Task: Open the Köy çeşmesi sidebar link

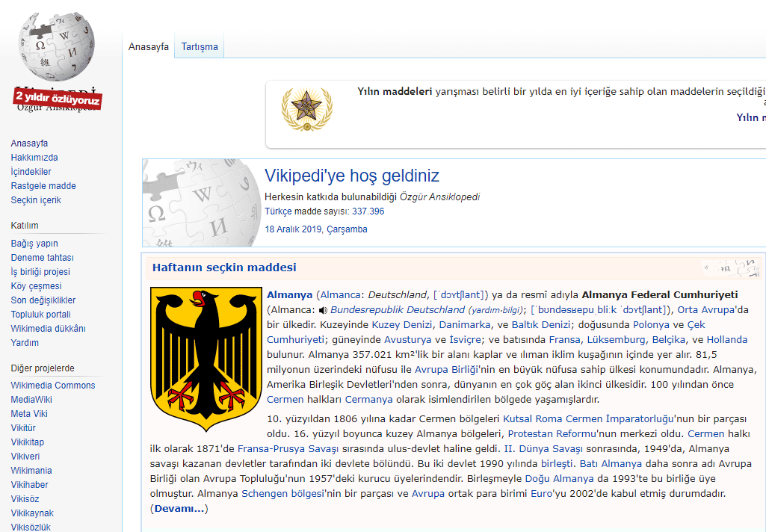Action: coord(36,286)
